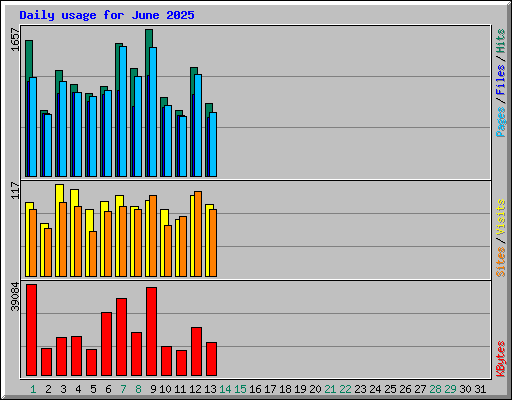The width and height of the screenshot is (512, 400).
Task: Click day 9 on the x-axis
Action: (x=153, y=389)
